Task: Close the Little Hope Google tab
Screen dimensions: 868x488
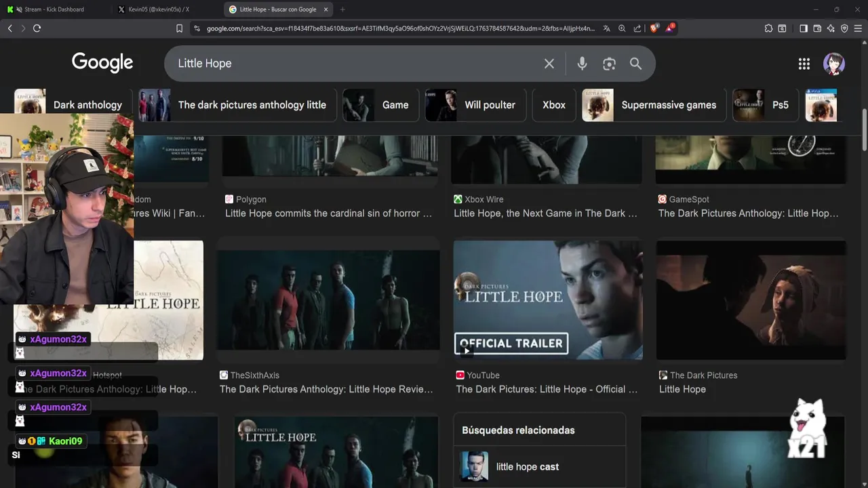Action: [x=325, y=9]
